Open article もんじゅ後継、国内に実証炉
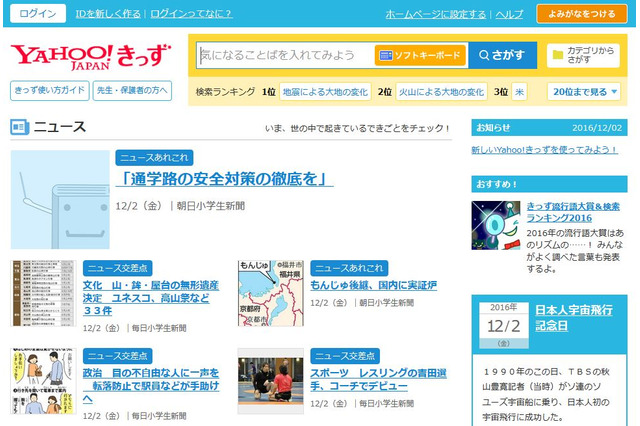640x426 pixels. [x=373, y=285]
